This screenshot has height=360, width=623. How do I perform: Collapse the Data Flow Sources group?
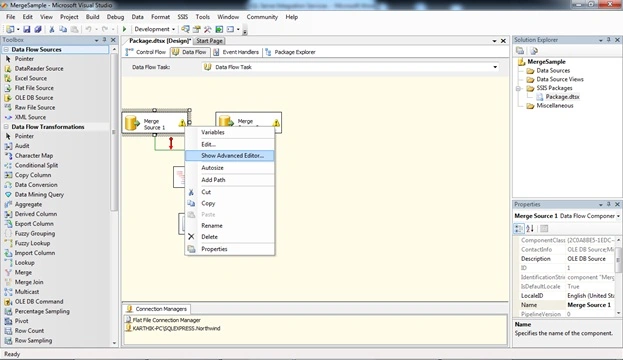coord(6,50)
